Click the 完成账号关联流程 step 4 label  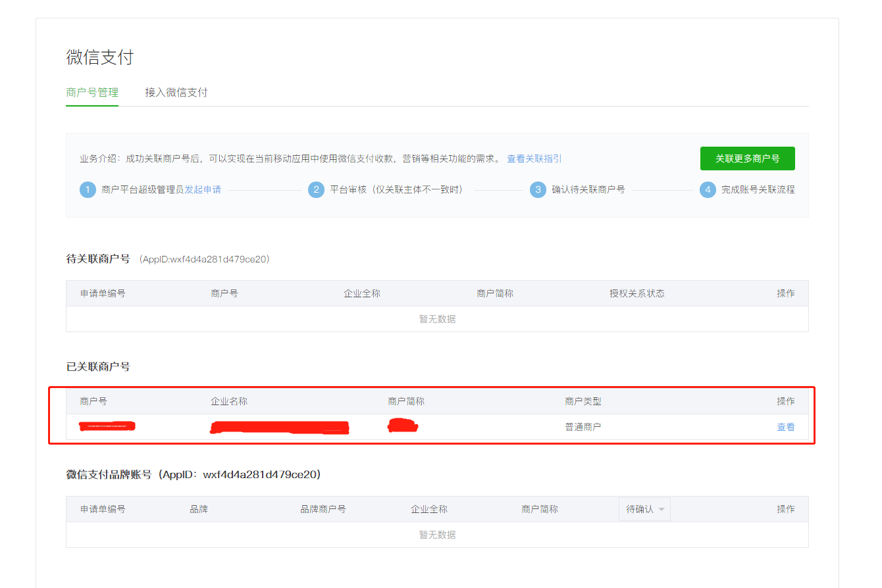[x=758, y=189]
